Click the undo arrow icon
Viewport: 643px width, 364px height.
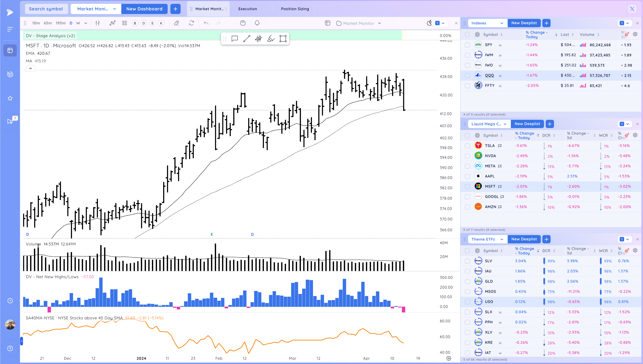[x=206, y=23]
